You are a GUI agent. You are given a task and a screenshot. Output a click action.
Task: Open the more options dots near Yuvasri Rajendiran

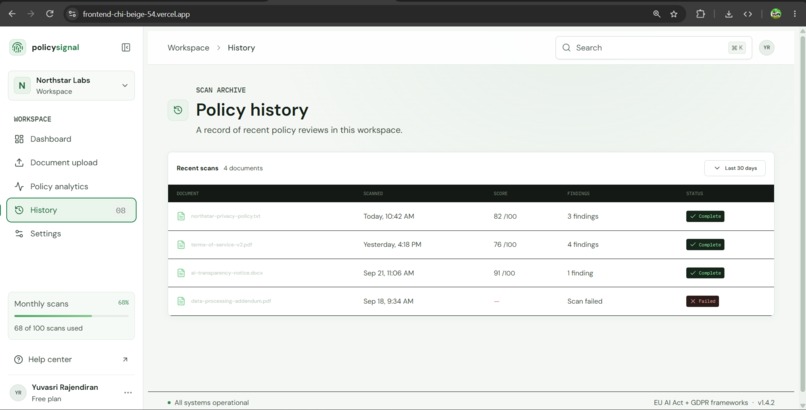coord(128,393)
